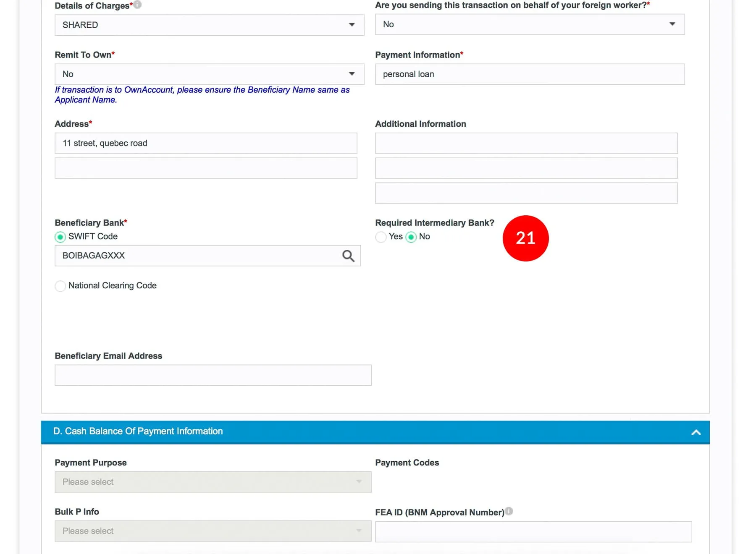
Task: Click info icon beside Details of Charges
Action: click(x=137, y=5)
